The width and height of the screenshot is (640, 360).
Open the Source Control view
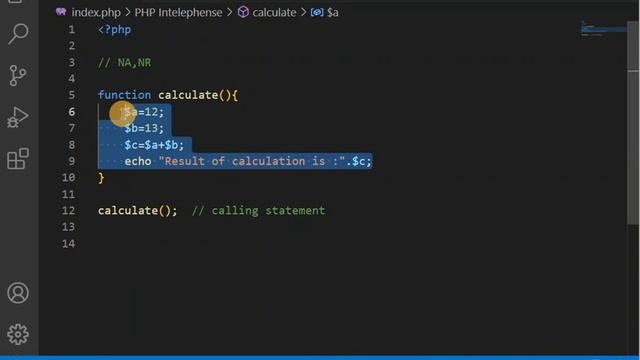[18, 76]
